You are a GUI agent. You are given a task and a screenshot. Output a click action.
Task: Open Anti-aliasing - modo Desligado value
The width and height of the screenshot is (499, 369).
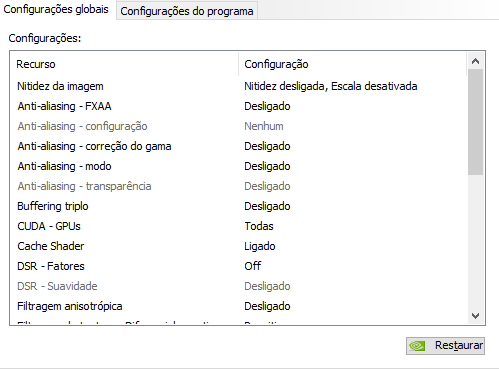click(267, 166)
